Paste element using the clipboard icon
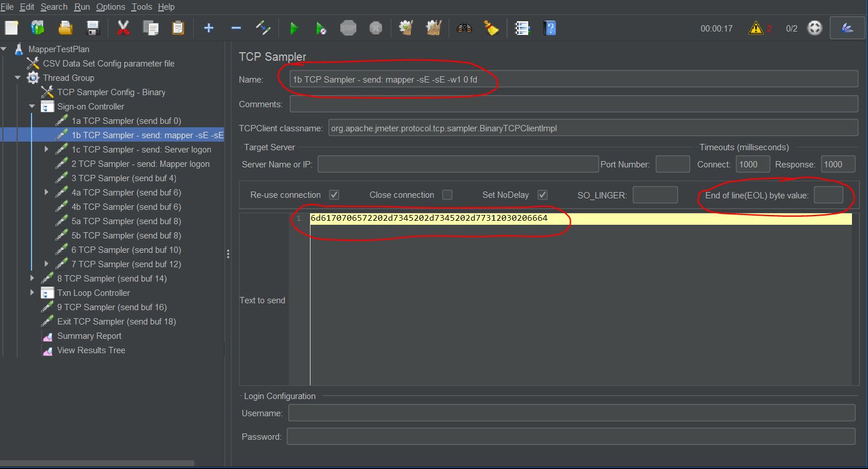 [x=178, y=28]
